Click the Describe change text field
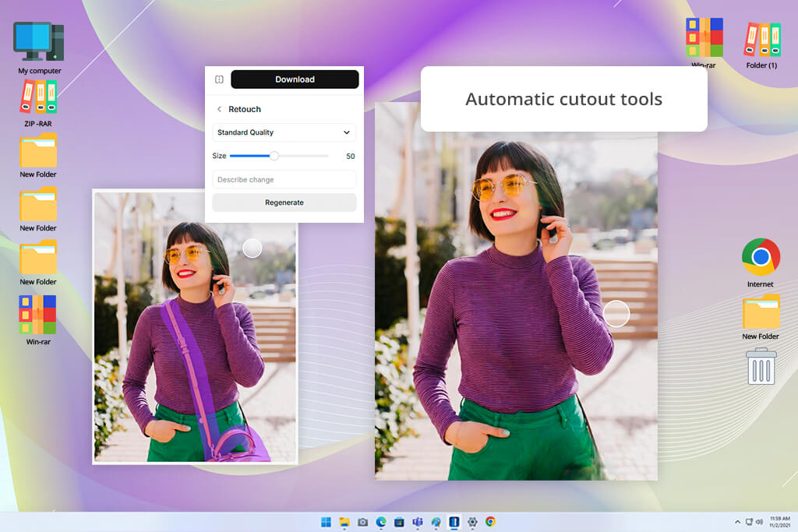This screenshot has height=532, width=798. click(284, 179)
